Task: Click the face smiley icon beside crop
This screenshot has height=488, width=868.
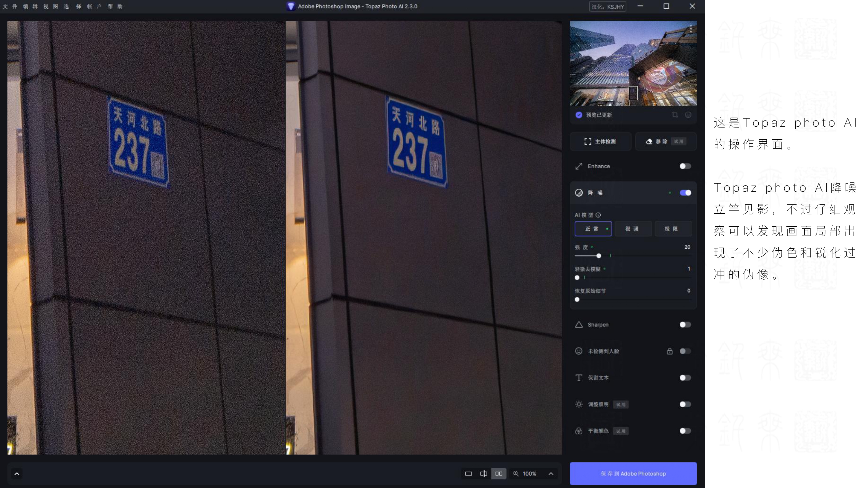Action: (x=688, y=115)
